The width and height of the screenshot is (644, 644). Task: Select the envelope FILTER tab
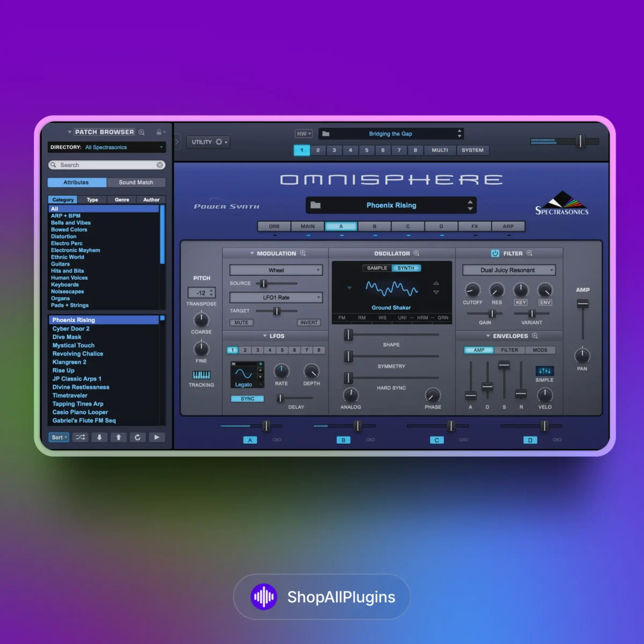pyautogui.click(x=510, y=350)
